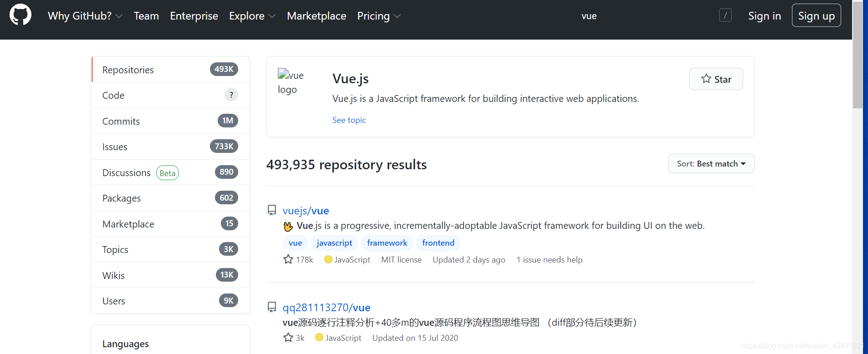Open the vuejs/vue repository link

point(306,211)
